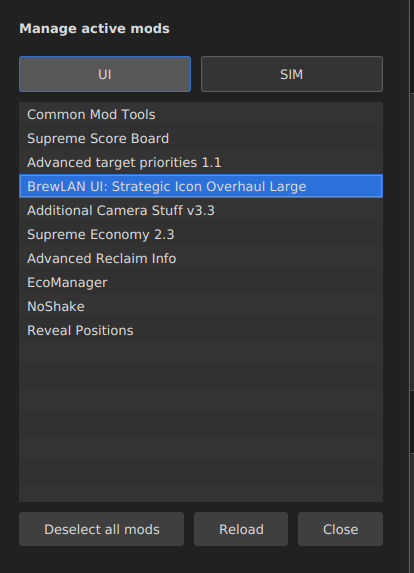The height and width of the screenshot is (573, 414).
Task: Click blank space right of the dialog heading
Action: [x=285, y=29]
